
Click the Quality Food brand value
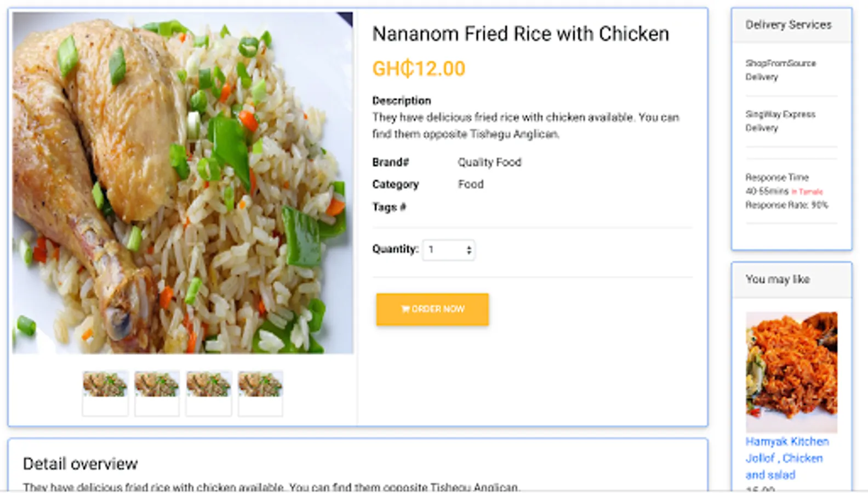[x=489, y=162]
